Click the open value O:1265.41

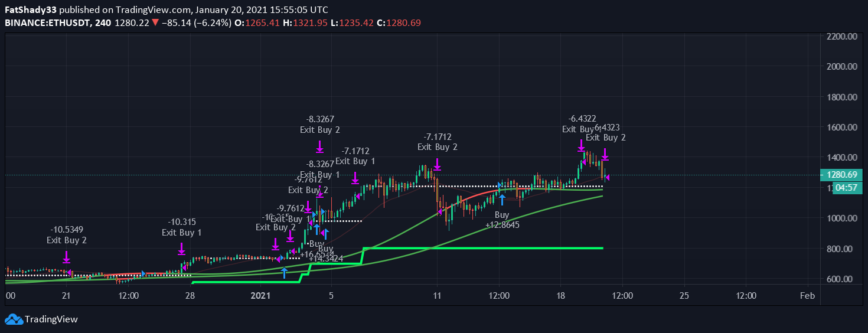point(258,23)
